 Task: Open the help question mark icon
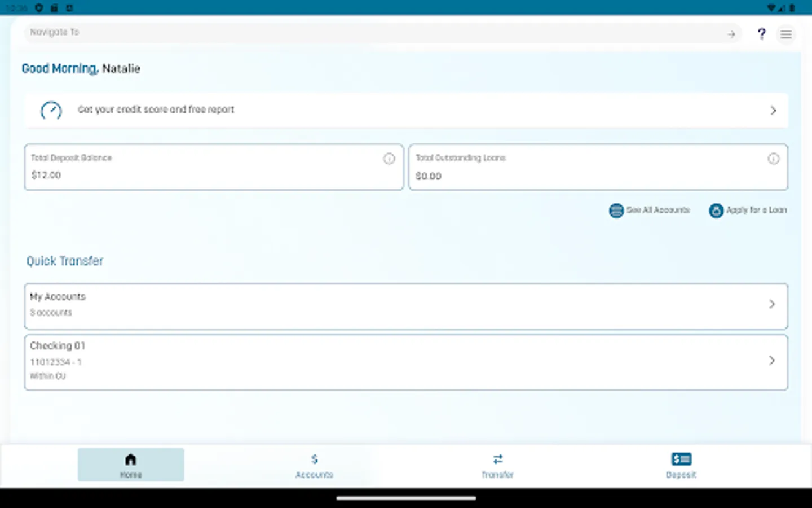[x=761, y=34]
